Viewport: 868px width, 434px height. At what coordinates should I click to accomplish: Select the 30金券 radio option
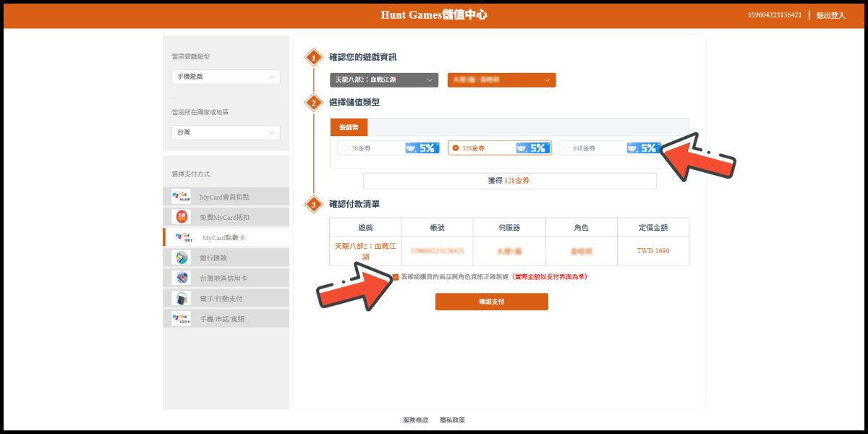pos(344,148)
